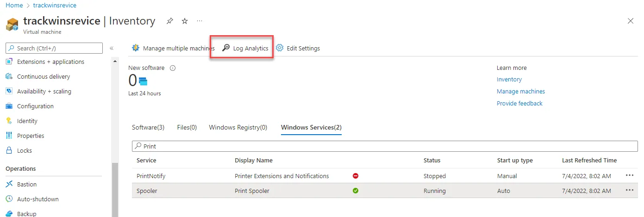This screenshot has width=644, height=217.
Task: Sort by the Display Name column header
Action: pyautogui.click(x=254, y=161)
